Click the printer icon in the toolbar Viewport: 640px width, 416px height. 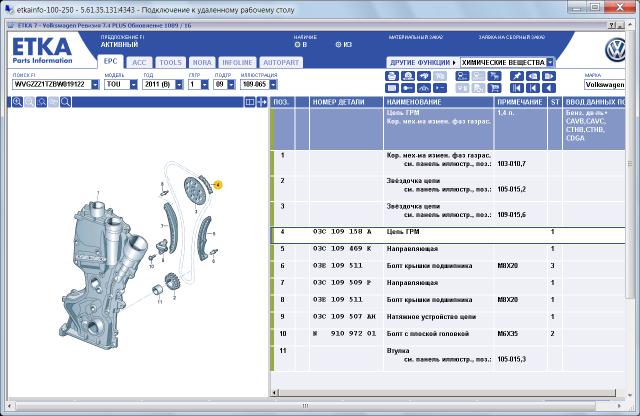(392, 76)
